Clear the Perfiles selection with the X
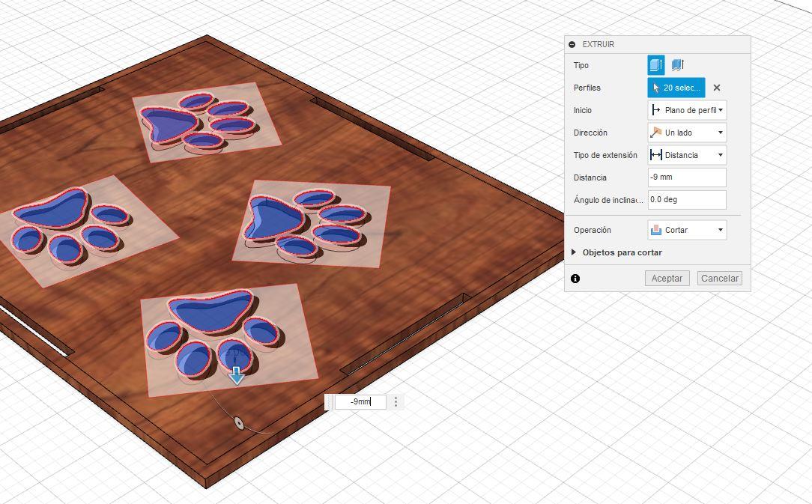This screenshot has height=504, width=812. click(x=717, y=88)
